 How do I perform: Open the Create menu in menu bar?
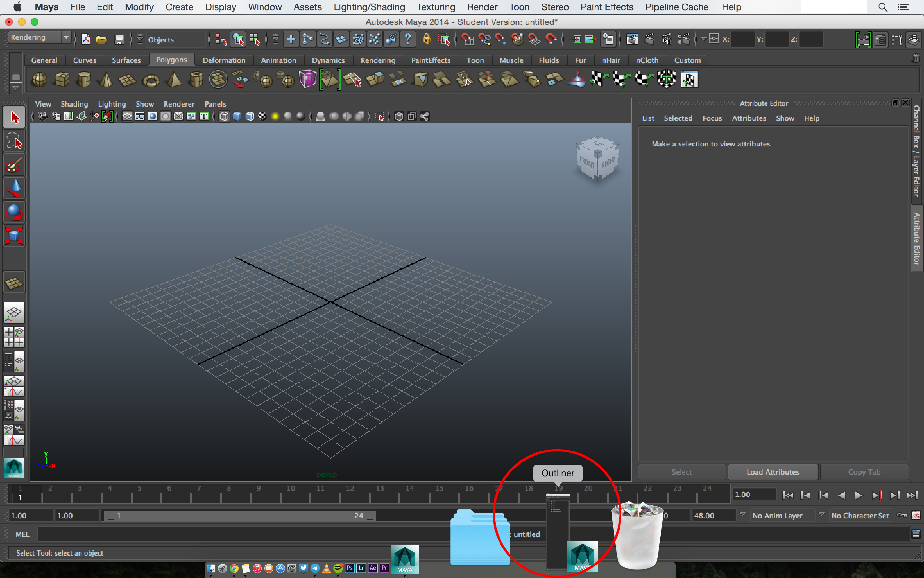click(179, 7)
